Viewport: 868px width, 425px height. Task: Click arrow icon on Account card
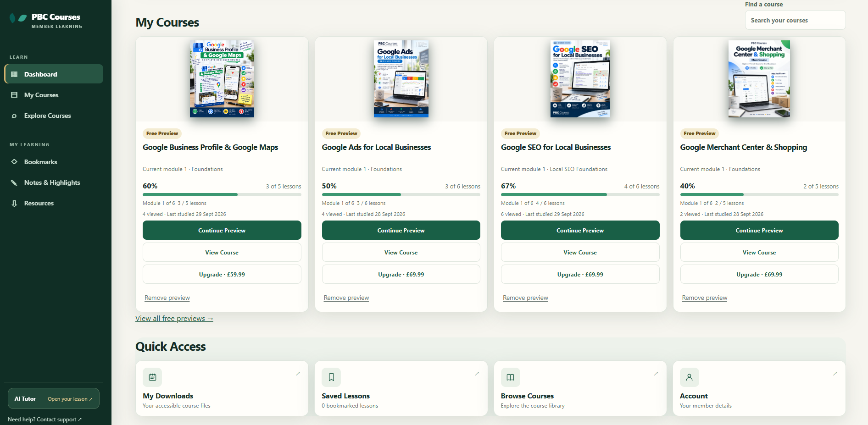pyautogui.click(x=835, y=374)
